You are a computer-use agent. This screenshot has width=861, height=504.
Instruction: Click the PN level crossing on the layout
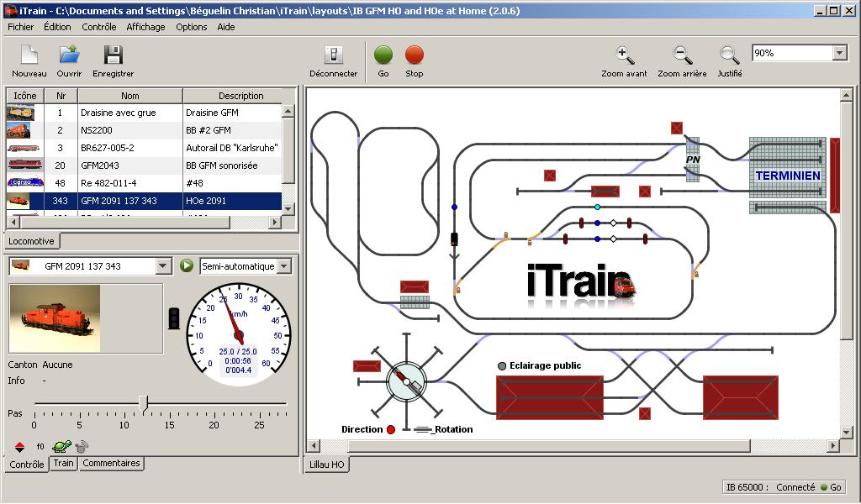tap(693, 159)
